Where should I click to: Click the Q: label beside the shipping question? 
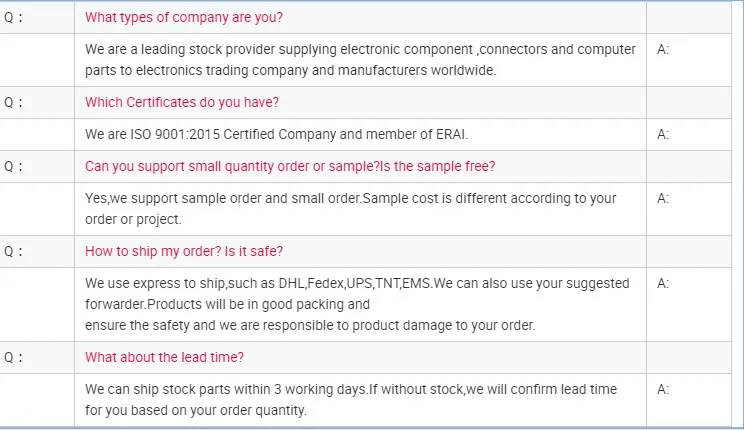tap(14, 251)
